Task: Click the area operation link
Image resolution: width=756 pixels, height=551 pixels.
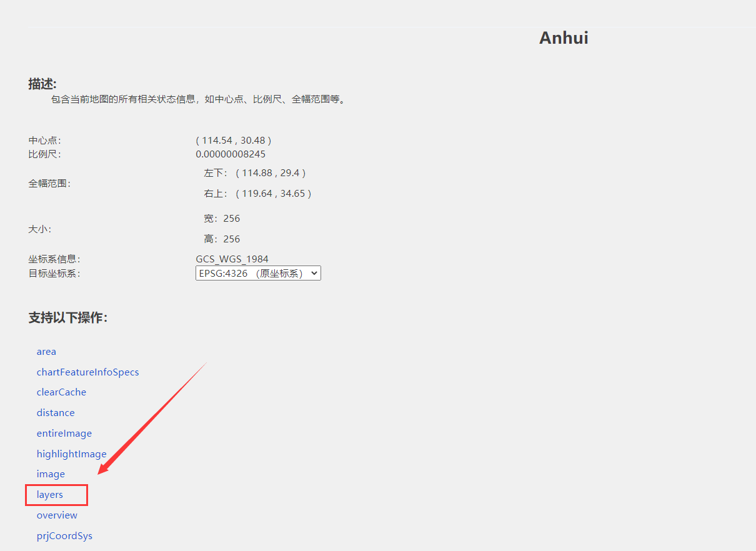Action: [46, 352]
